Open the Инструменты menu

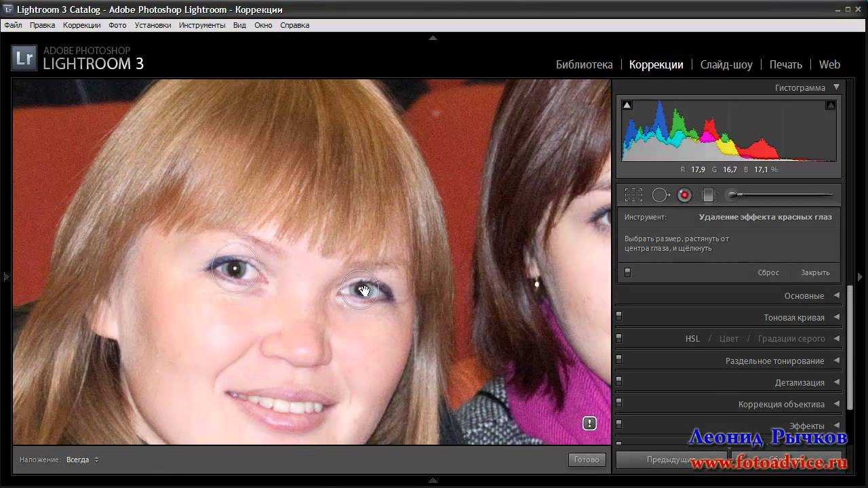(x=202, y=25)
